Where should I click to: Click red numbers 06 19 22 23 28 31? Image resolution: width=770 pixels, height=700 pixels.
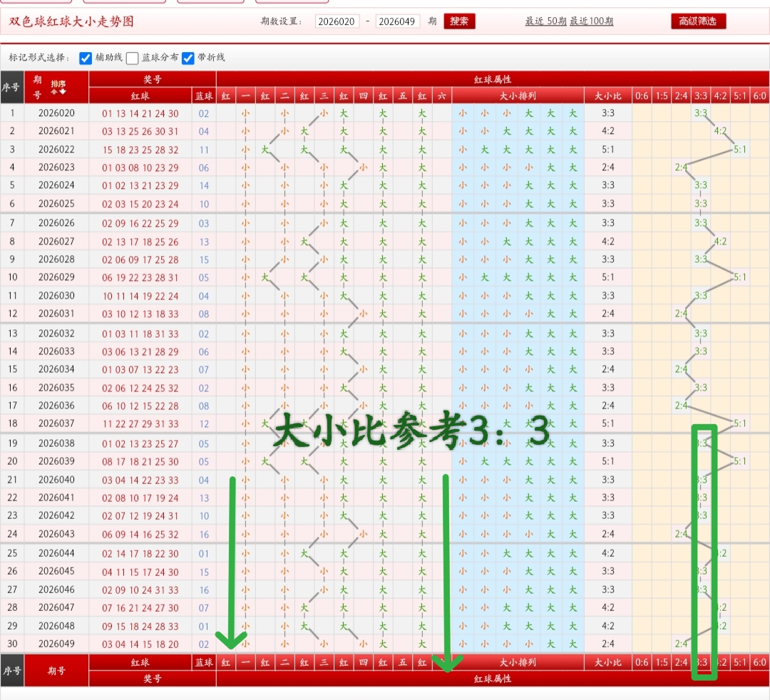[140, 277]
